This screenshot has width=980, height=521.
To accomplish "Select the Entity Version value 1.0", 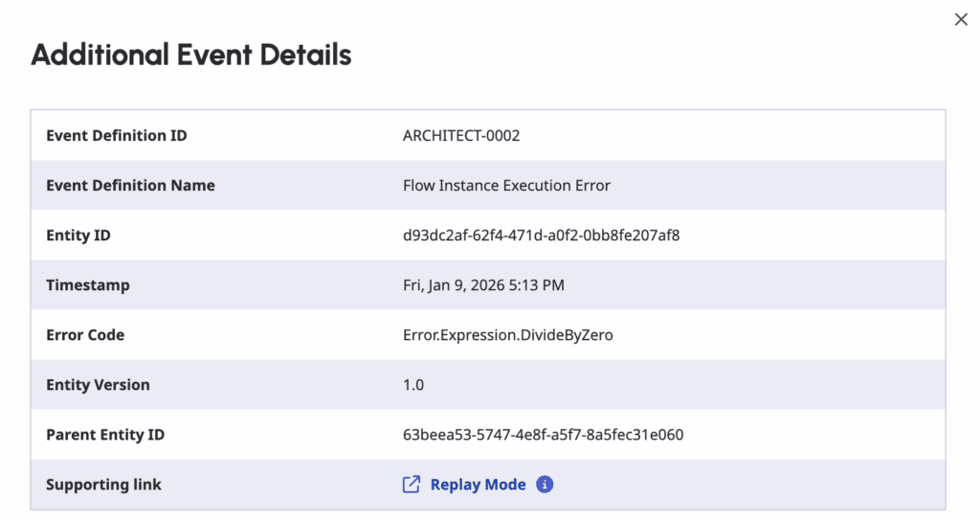I will point(413,385).
